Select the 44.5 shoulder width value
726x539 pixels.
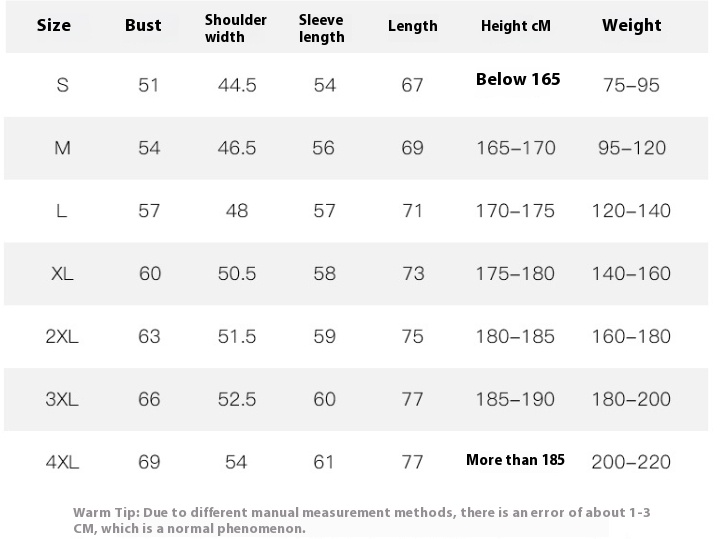point(237,85)
